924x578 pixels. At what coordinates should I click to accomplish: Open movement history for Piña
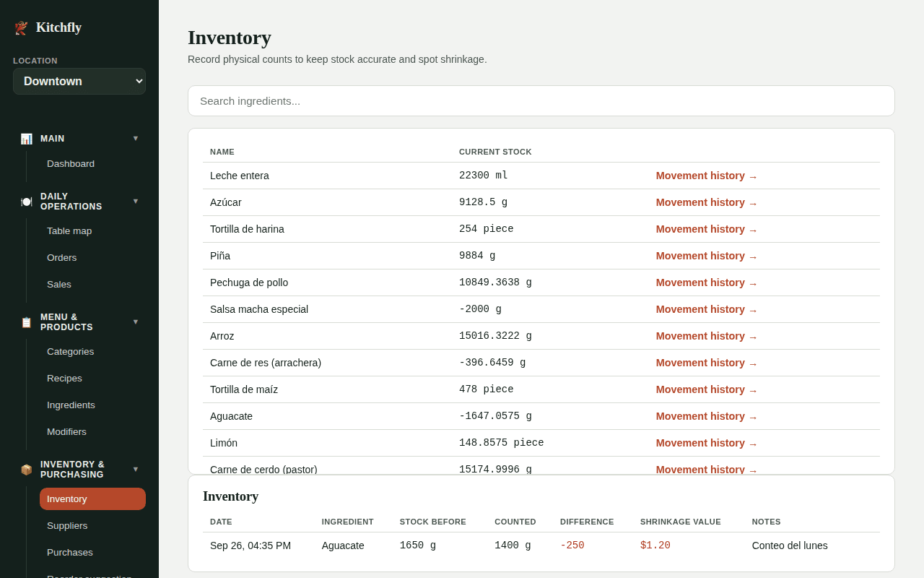(x=707, y=256)
